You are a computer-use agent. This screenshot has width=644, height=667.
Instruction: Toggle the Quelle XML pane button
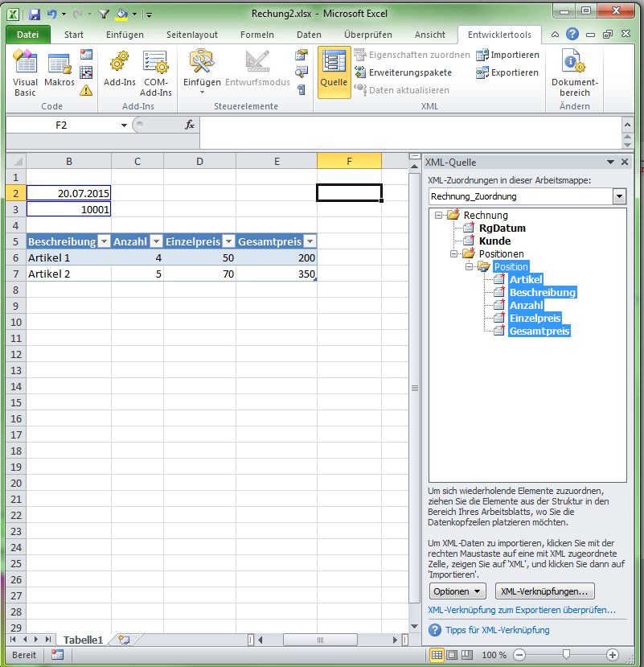(x=334, y=72)
